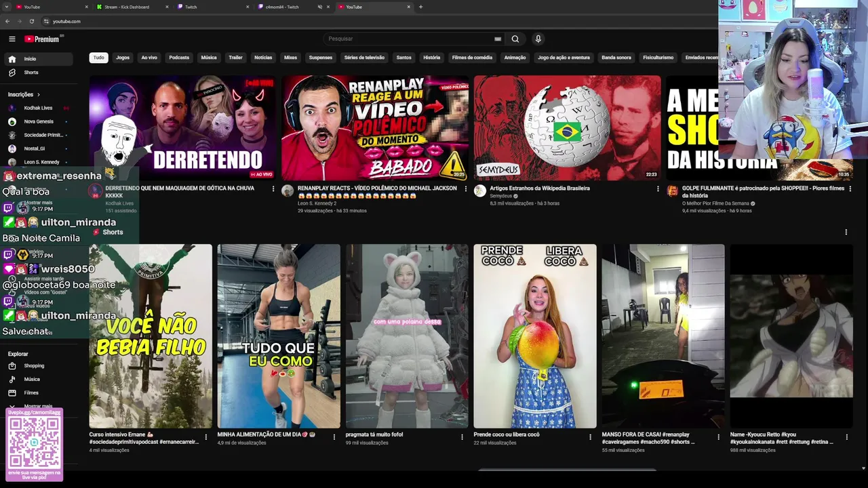
Task: Open Filmes in the Explorar section
Action: [x=38, y=393]
